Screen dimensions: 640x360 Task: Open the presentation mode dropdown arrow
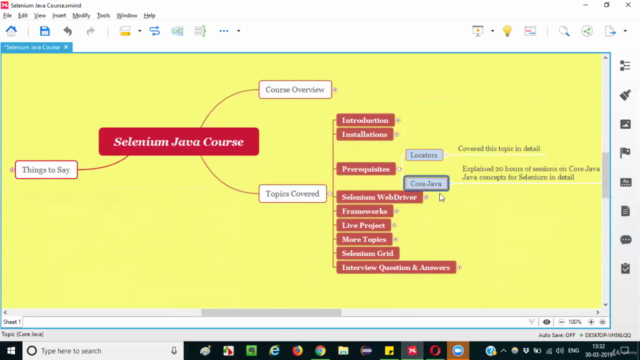coord(492,31)
